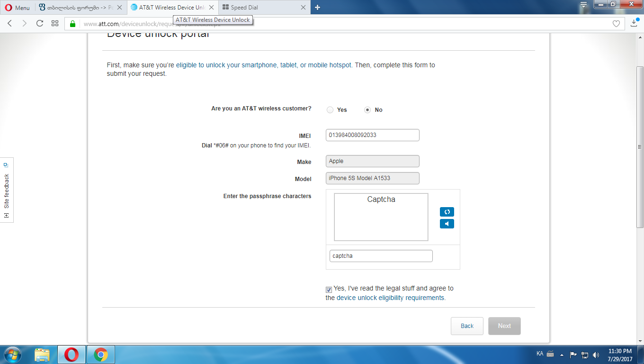Click the Next button
This screenshot has width=644, height=364.
coord(504,326)
